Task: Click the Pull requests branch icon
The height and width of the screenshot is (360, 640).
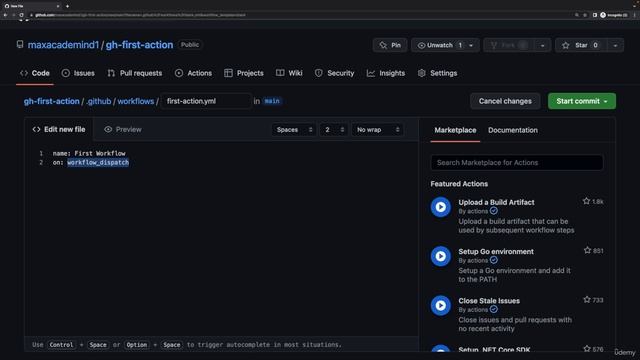Action: [111, 73]
